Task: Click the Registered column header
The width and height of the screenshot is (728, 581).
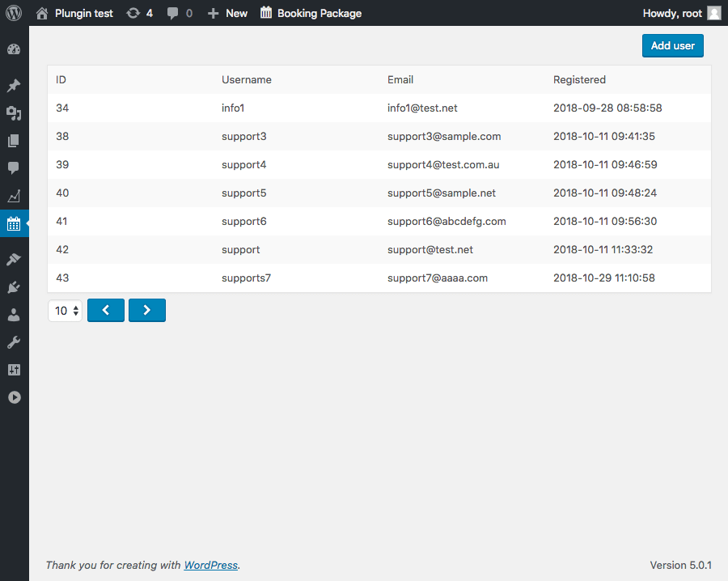Action: pos(579,80)
